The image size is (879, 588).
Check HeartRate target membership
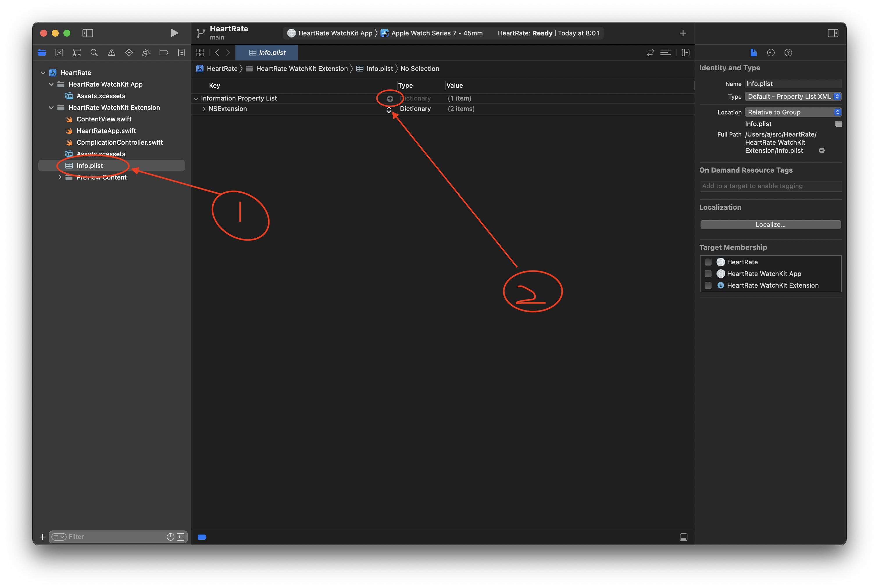pyautogui.click(x=708, y=262)
